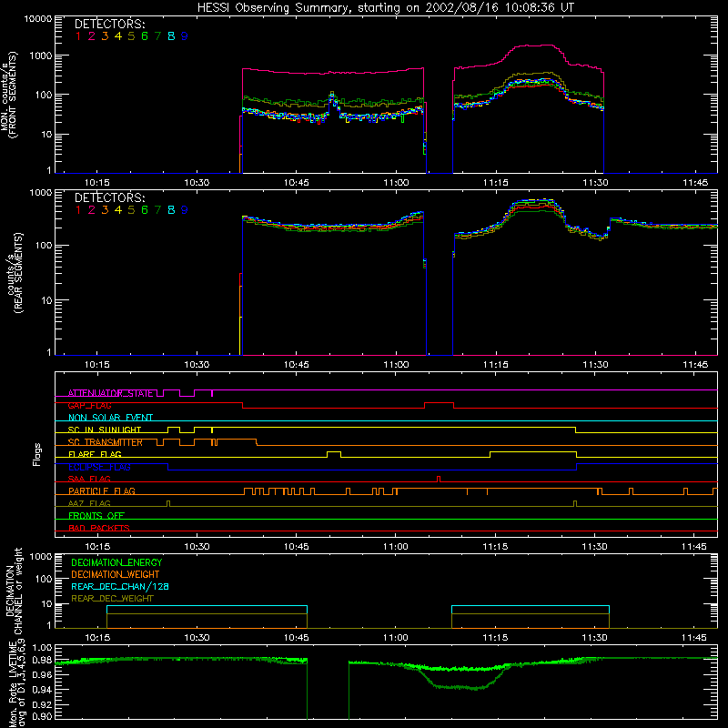The width and height of the screenshot is (728, 728).
Task: Click detector 4 in rear segments legend
Action: click(x=118, y=210)
